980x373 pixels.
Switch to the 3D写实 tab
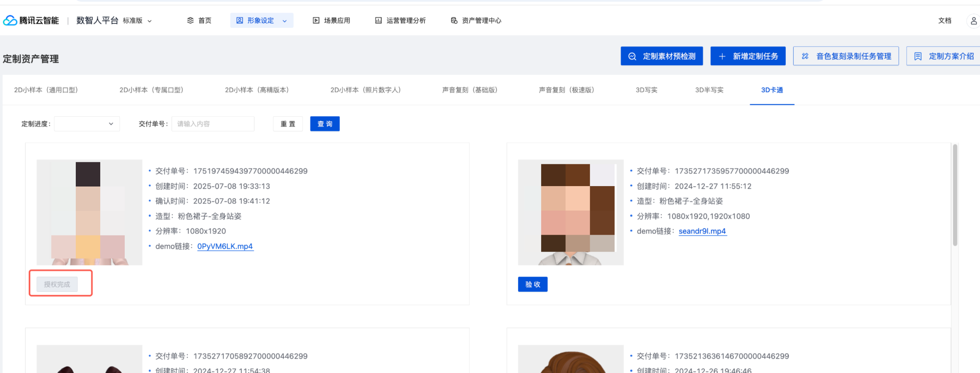pos(646,90)
